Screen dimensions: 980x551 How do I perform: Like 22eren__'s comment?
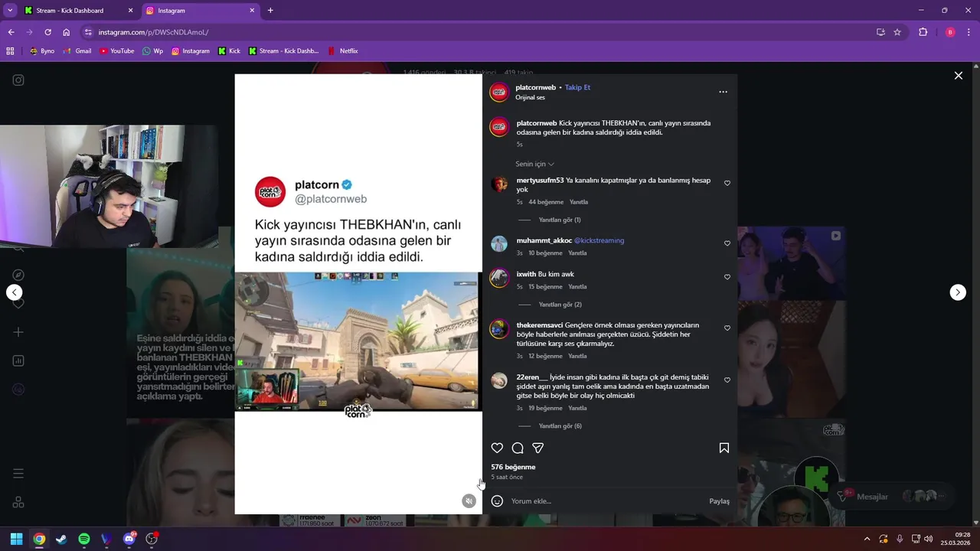click(x=727, y=380)
